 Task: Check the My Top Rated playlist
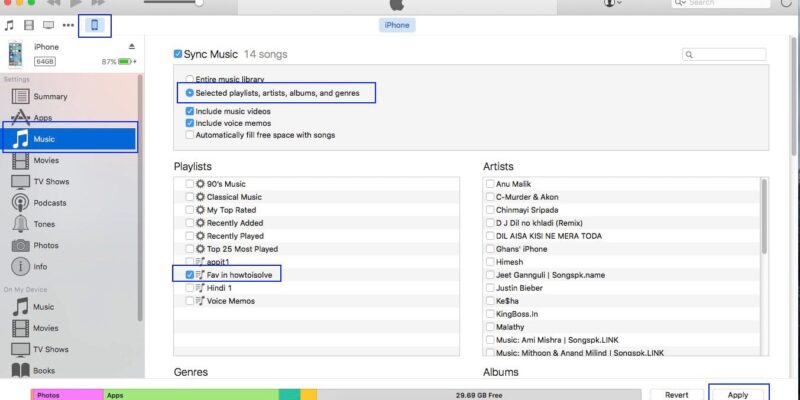(189, 210)
